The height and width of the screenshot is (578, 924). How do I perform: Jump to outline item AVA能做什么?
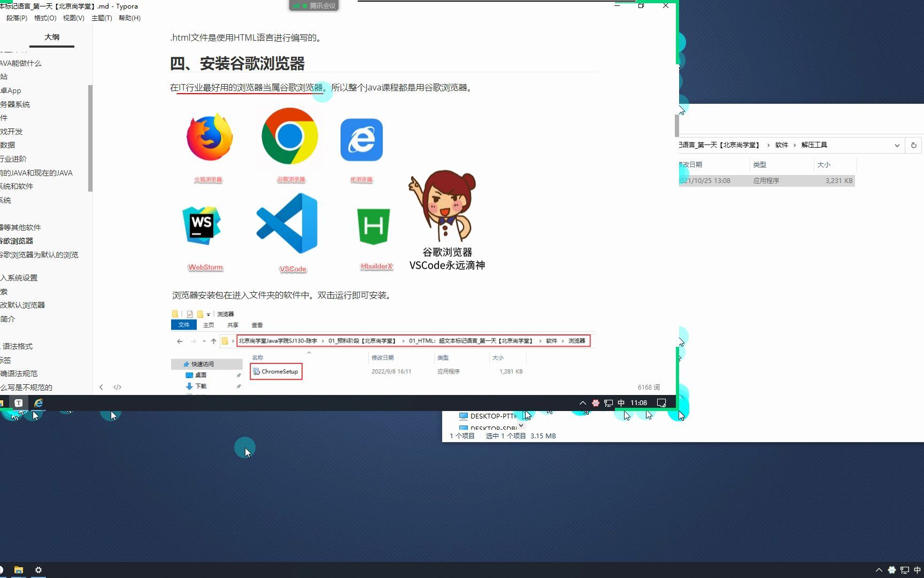coord(20,63)
